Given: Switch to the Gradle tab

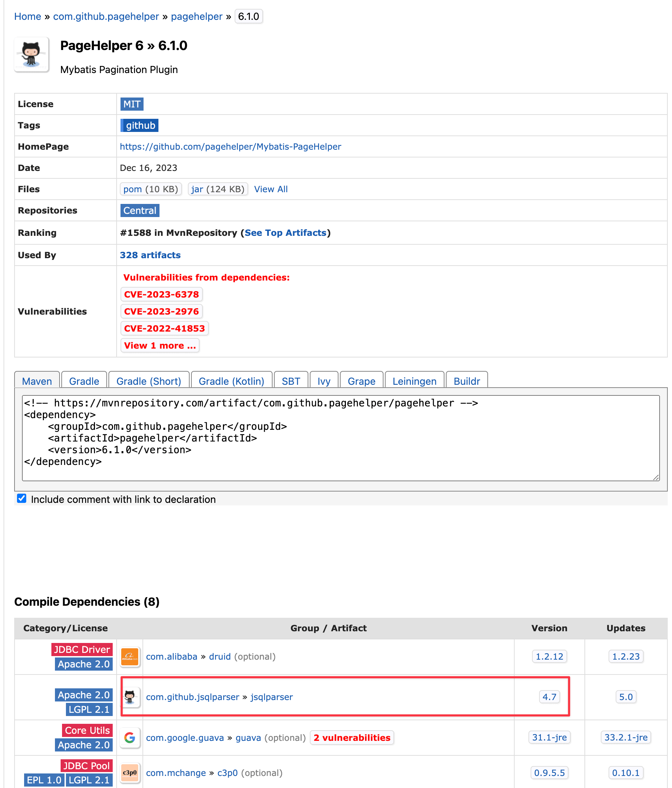Looking at the screenshot, I should click(84, 381).
